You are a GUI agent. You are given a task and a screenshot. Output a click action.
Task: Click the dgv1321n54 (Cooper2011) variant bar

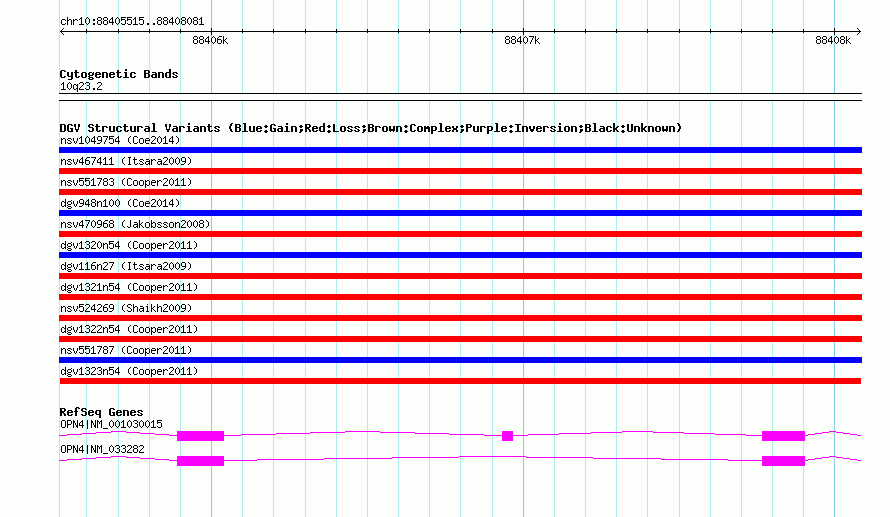pyautogui.click(x=460, y=297)
